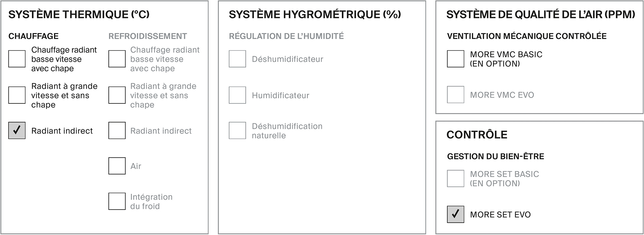Tick Radiant à grande vitesse heating checkbox

point(17,95)
